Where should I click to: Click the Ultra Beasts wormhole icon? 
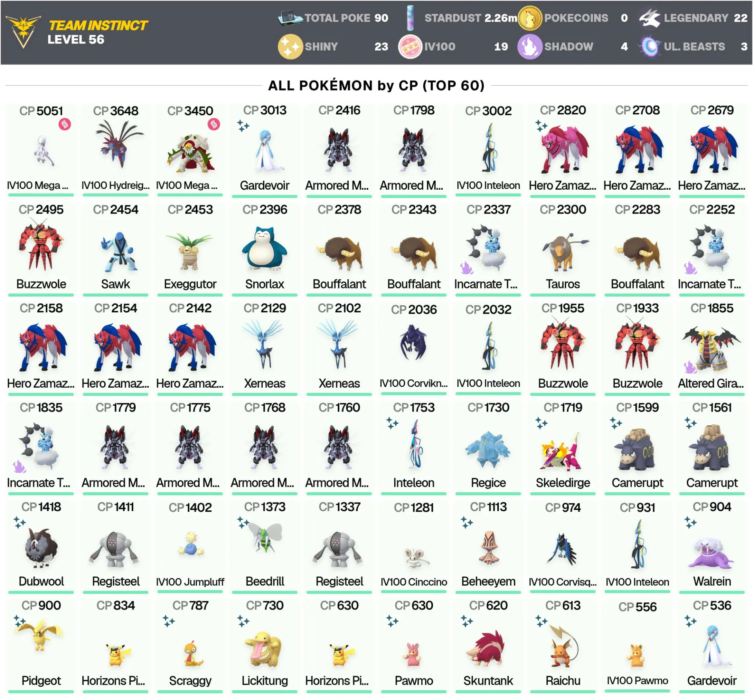click(650, 47)
